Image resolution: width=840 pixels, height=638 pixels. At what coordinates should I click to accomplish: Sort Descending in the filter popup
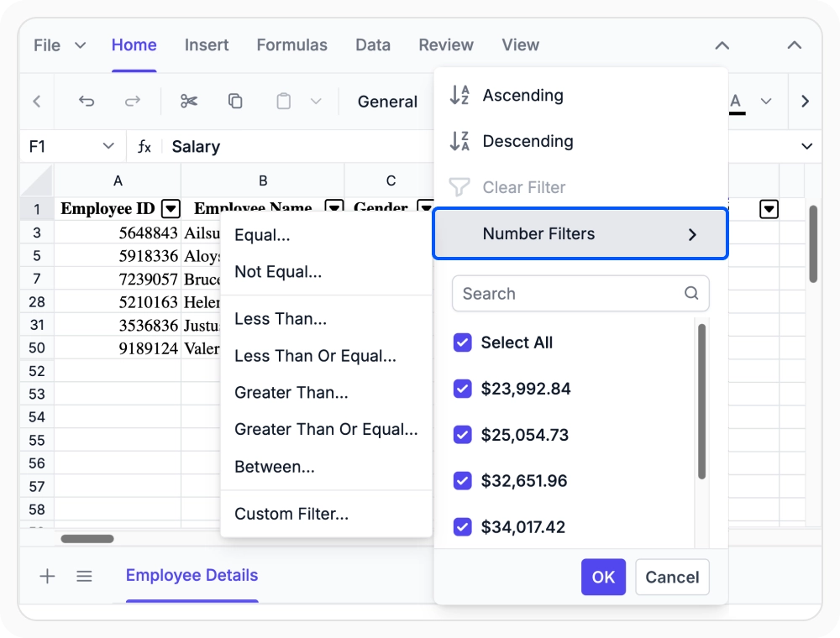(580, 141)
